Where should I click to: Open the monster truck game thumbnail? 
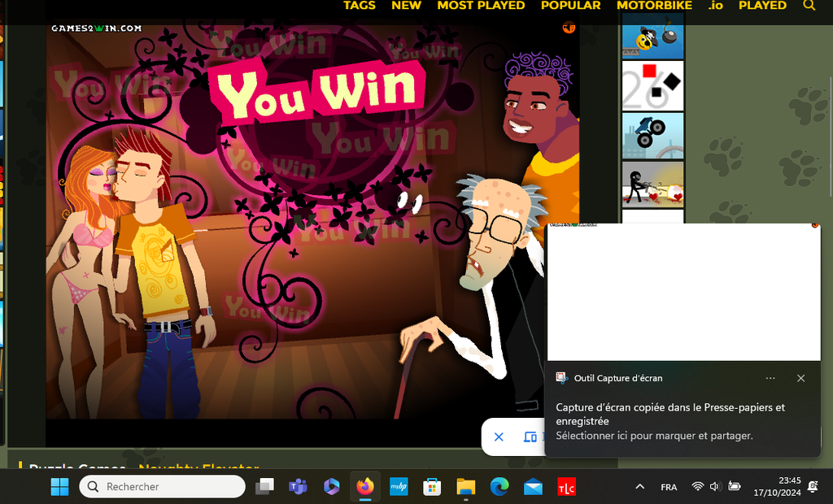coord(652,136)
